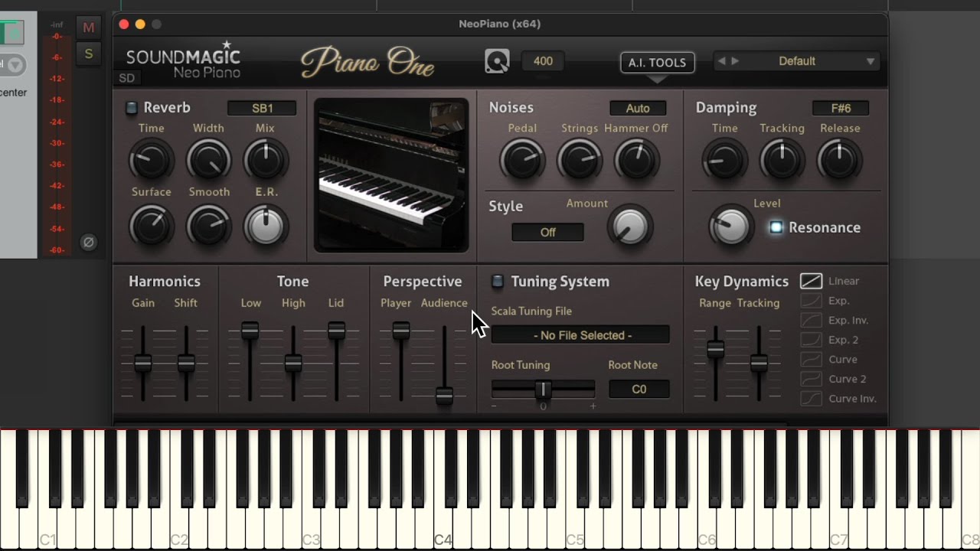Go to next preset arrow
The width and height of the screenshot is (980, 551).
click(x=735, y=61)
